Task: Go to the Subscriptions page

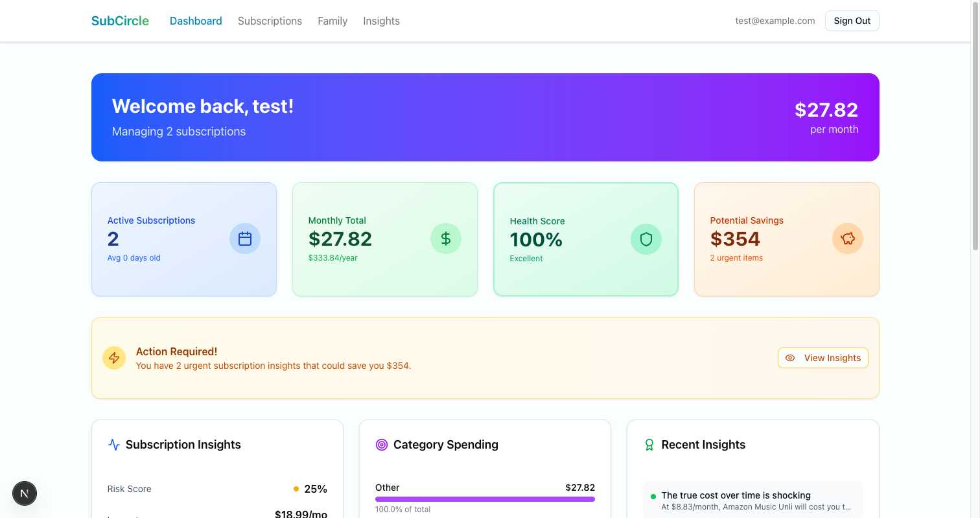Action: point(270,21)
